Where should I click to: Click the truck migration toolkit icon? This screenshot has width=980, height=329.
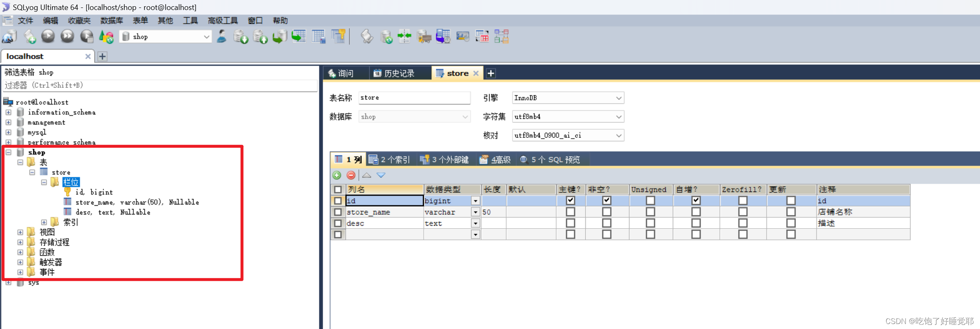tap(424, 37)
